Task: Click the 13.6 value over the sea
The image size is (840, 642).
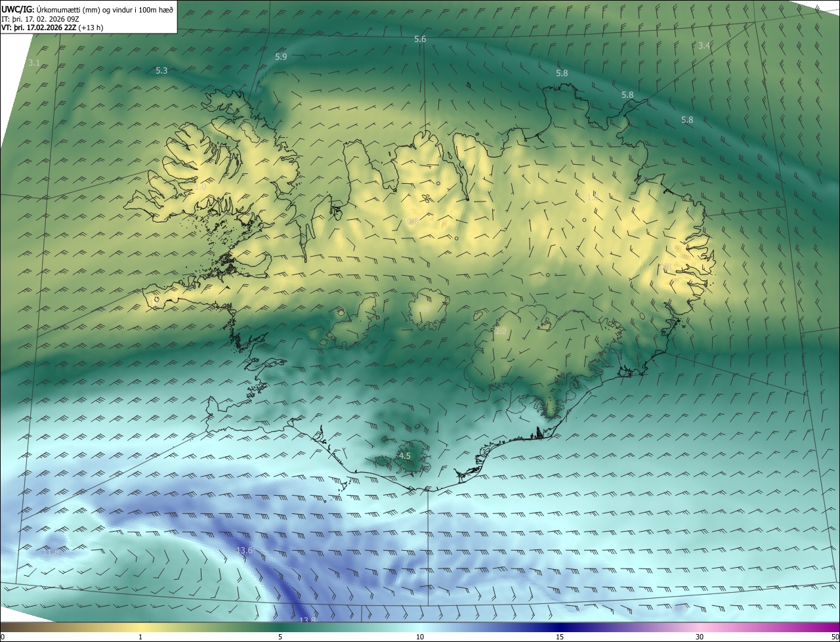Action: coord(244,550)
